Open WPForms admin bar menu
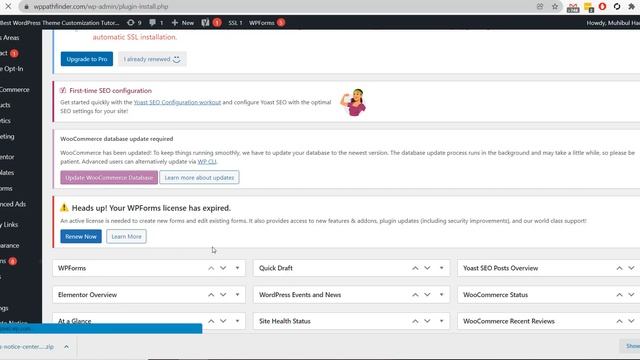640x360 pixels. click(267, 22)
